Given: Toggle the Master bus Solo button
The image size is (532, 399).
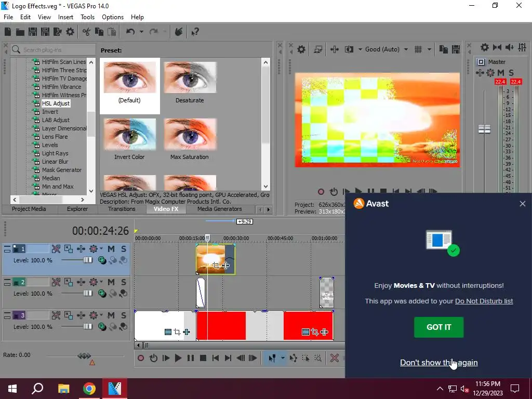Looking at the screenshot, I should (x=511, y=73).
